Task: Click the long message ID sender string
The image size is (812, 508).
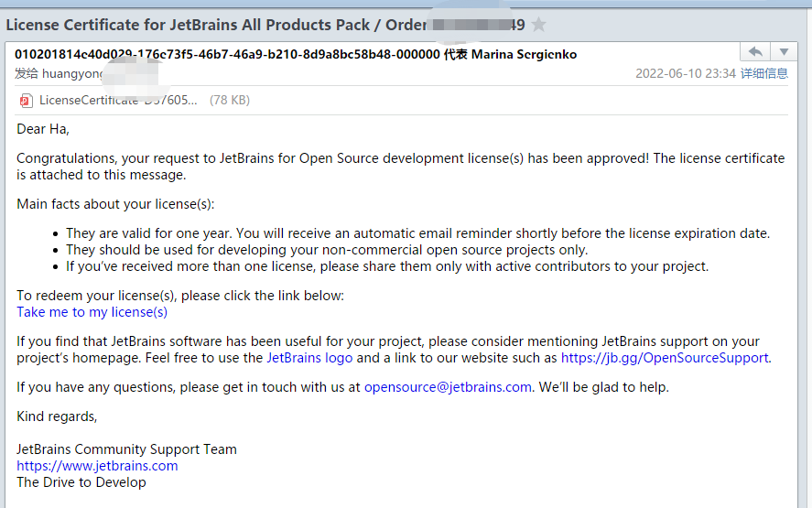Action: (227, 54)
